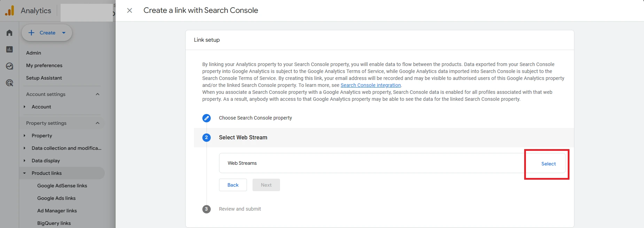Click the Link setup heading
The width and height of the screenshot is (644, 228).
pos(207,40)
